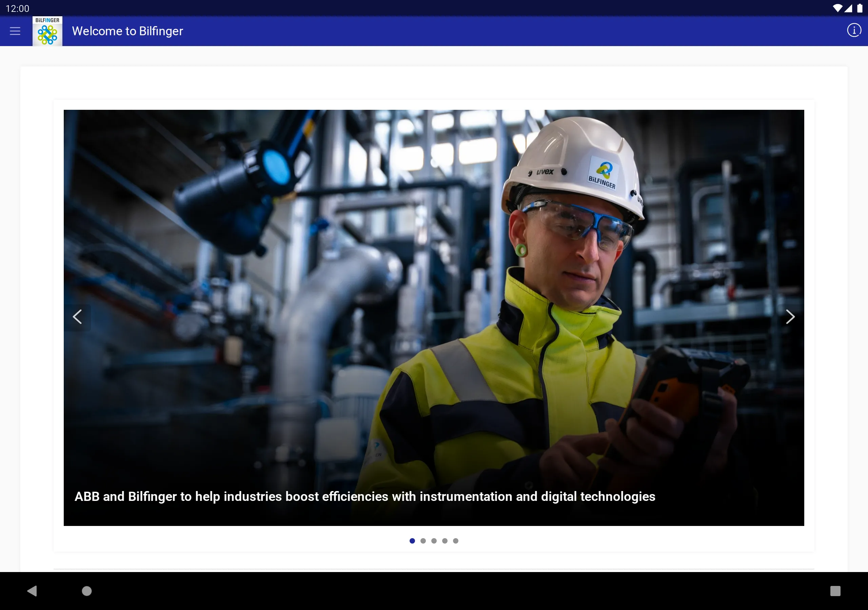Open recent apps with the square button
This screenshot has width=868, height=610.
pyautogui.click(x=835, y=591)
